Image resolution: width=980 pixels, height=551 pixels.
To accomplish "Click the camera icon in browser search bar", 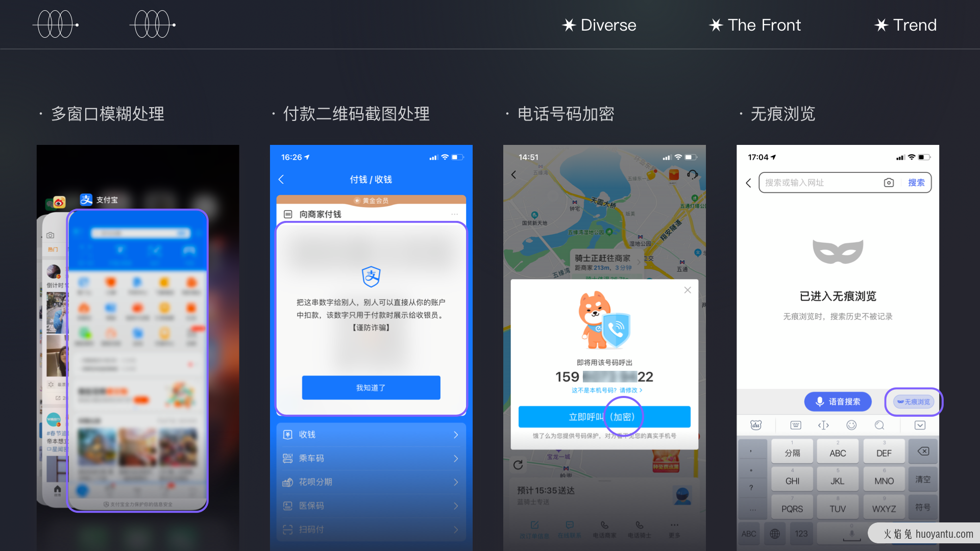I will click(x=889, y=182).
